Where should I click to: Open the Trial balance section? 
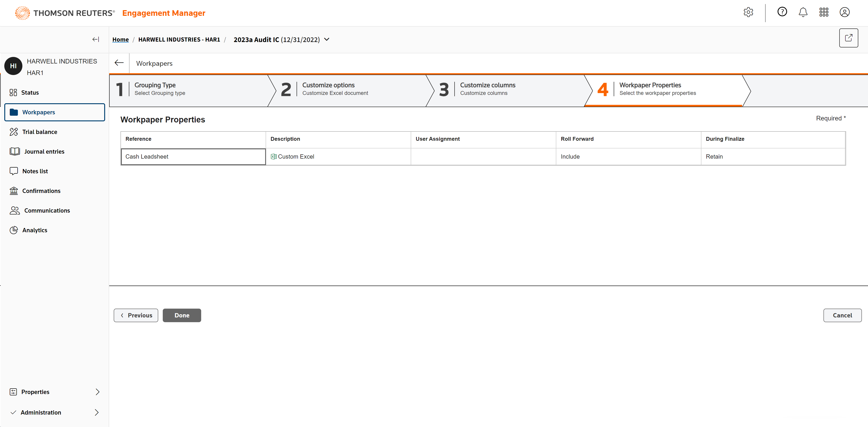click(39, 132)
